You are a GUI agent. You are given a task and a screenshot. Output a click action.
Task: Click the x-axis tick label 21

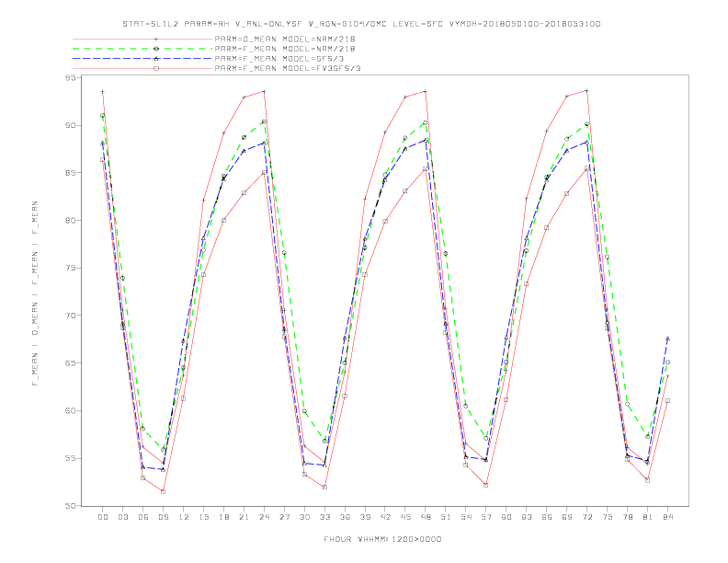pos(244,517)
